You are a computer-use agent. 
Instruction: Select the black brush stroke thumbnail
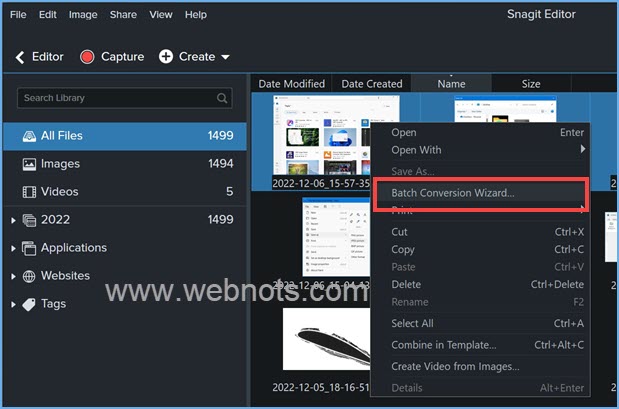click(x=326, y=339)
